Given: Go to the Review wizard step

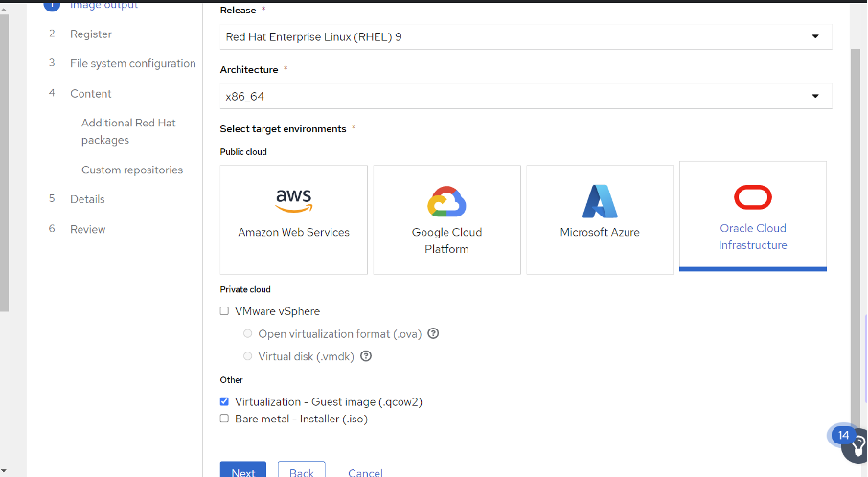Looking at the screenshot, I should [87, 229].
